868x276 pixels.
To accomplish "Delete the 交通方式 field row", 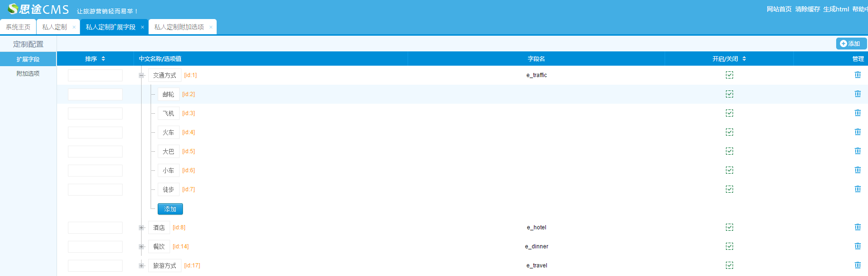I will pos(858,75).
